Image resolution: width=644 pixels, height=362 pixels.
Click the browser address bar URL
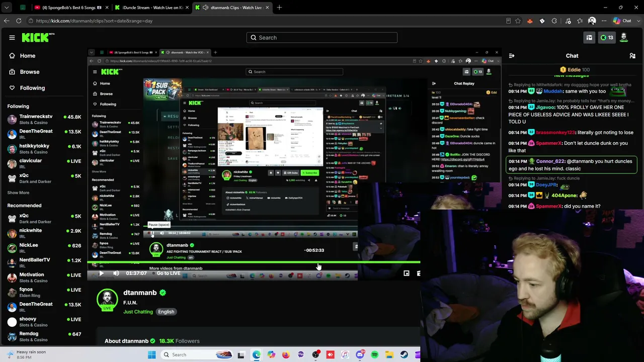[94, 21]
